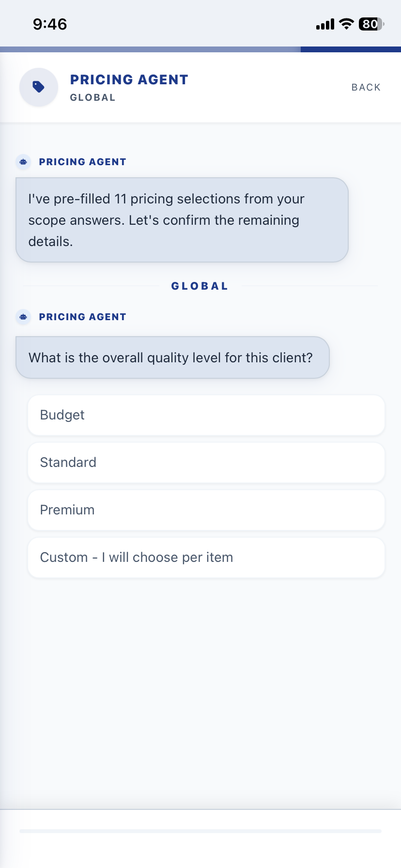Click the bot icon above the quality level question
This screenshot has width=401, height=868.
click(23, 317)
